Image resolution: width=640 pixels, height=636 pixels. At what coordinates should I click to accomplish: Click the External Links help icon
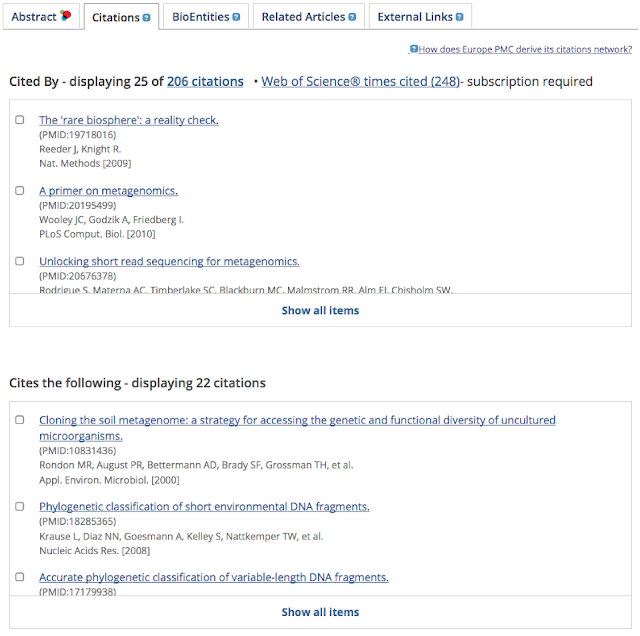point(458,17)
